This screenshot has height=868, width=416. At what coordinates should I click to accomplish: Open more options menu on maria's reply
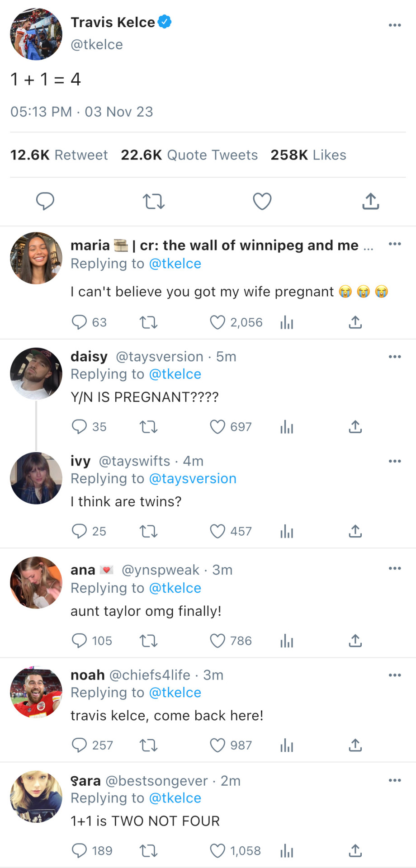point(395,244)
